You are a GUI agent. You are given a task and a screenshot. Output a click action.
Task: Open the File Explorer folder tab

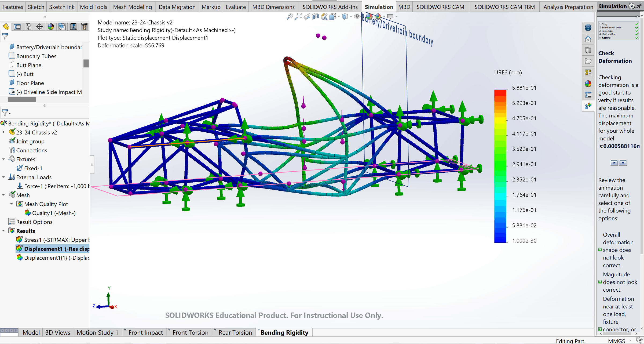588,61
